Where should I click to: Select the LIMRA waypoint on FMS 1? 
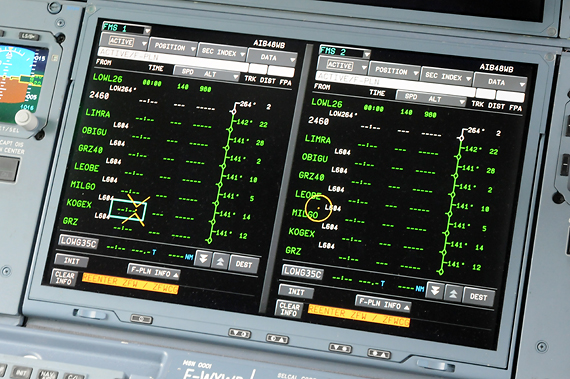pyautogui.click(x=98, y=113)
